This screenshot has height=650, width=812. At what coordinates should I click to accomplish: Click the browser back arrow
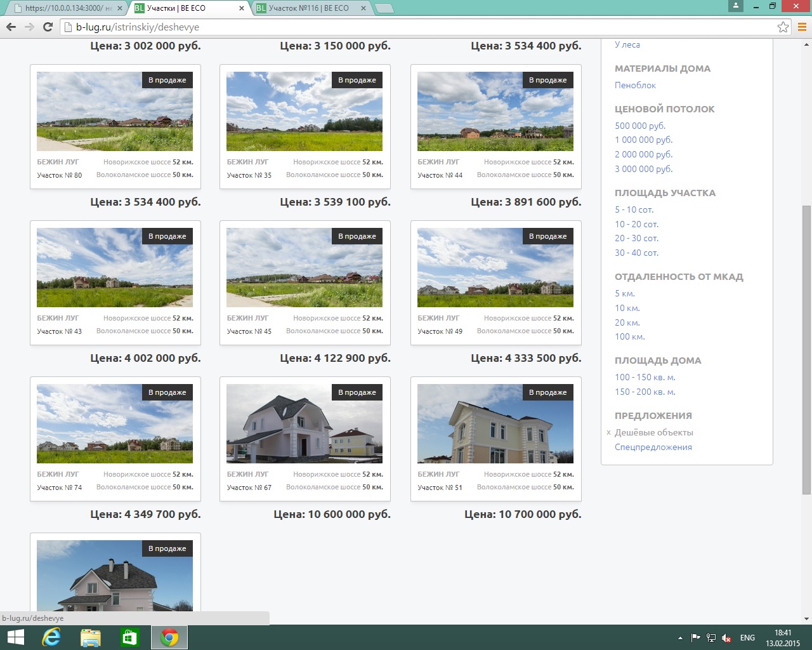[x=11, y=27]
